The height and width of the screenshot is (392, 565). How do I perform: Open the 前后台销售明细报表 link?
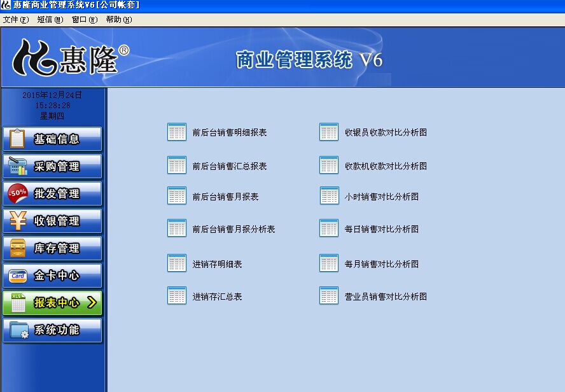point(230,132)
